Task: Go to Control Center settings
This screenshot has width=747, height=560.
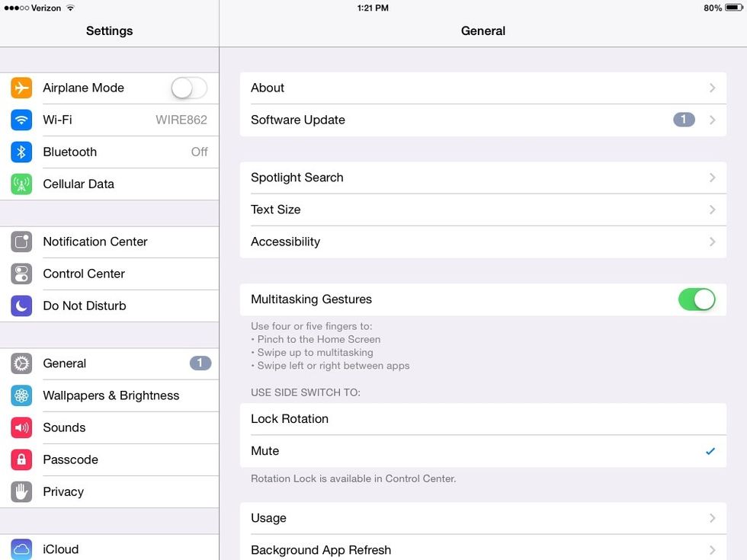Action: (x=110, y=274)
